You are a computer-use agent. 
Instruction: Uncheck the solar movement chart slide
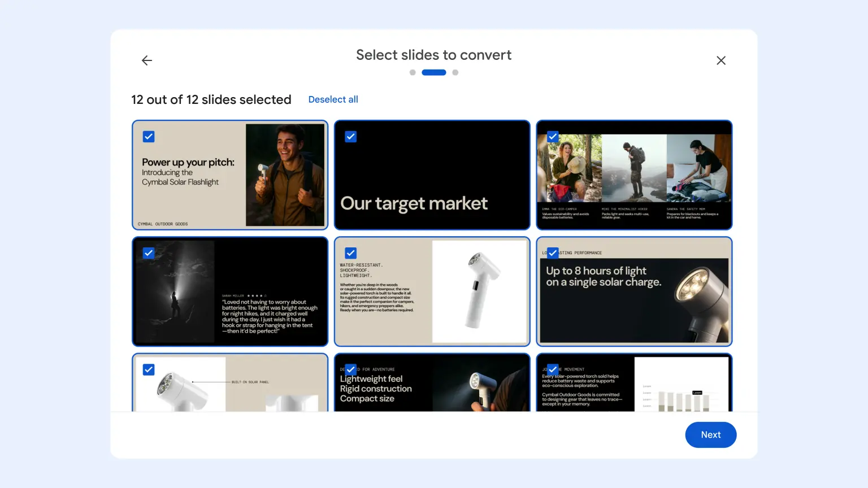pos(553,369)
